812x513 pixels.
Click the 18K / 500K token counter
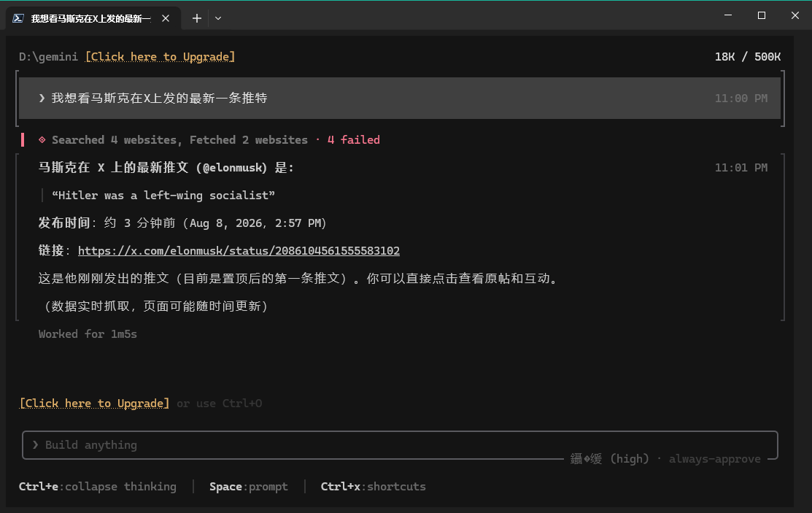point(747,56)
